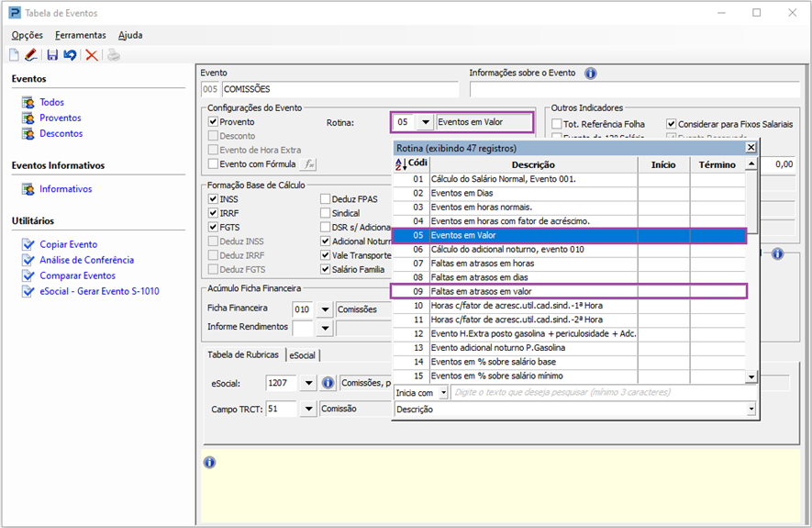Screen dimensions: 812x528
Task: Open the Proventos link
Action: pos(61,118)
